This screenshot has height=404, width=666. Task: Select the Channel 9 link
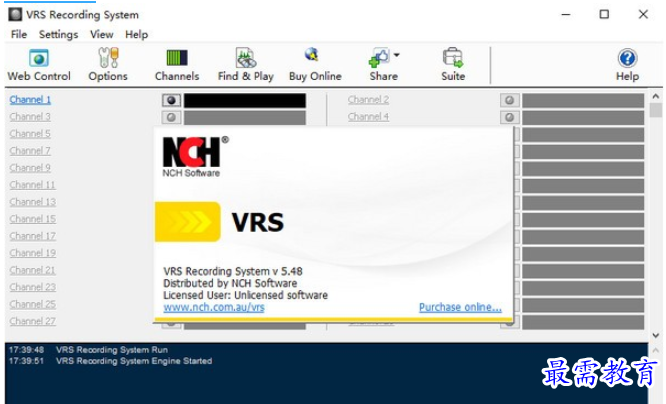[x=30, y=168]
